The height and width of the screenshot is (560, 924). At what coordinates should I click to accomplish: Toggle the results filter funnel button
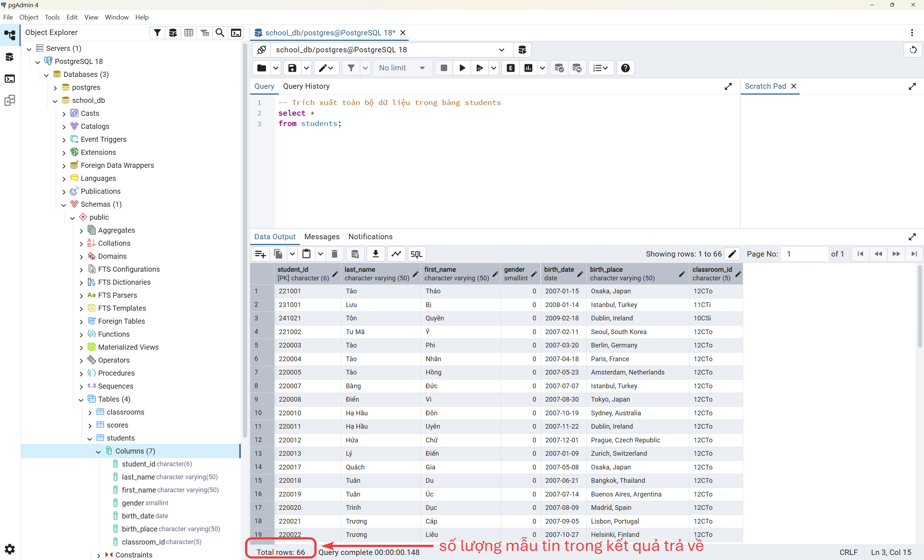351,68
